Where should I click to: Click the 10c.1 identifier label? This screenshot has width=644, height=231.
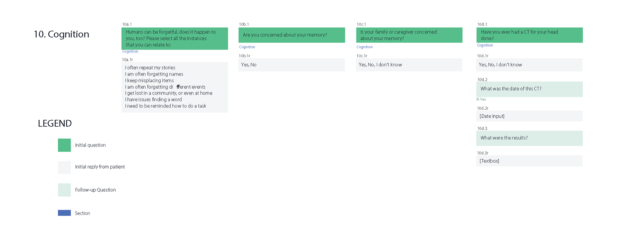361,24
